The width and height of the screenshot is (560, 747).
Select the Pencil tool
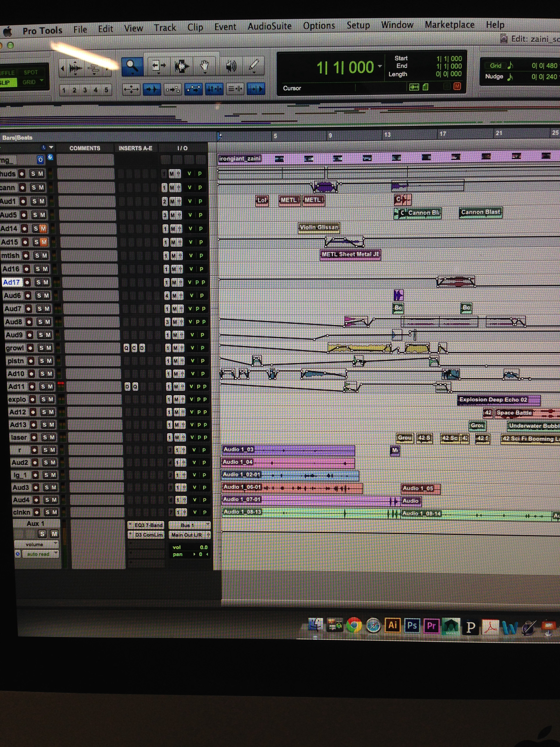coord(253,65)
